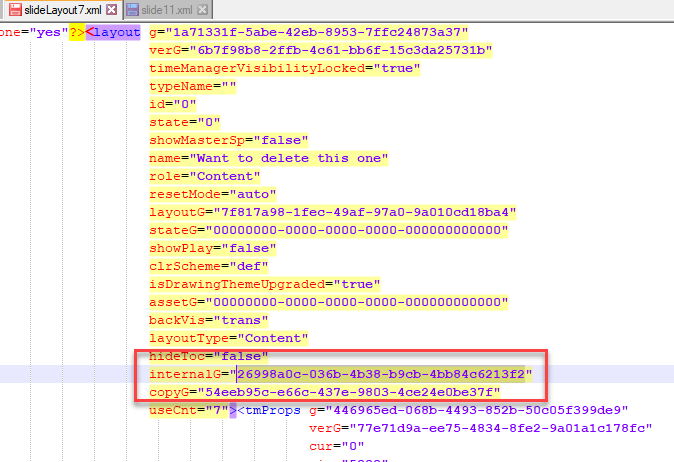The height and width of the screenshot is (462, 674).
Task: Click the assetG zero GUID line
Action: [x=329, y=302]
